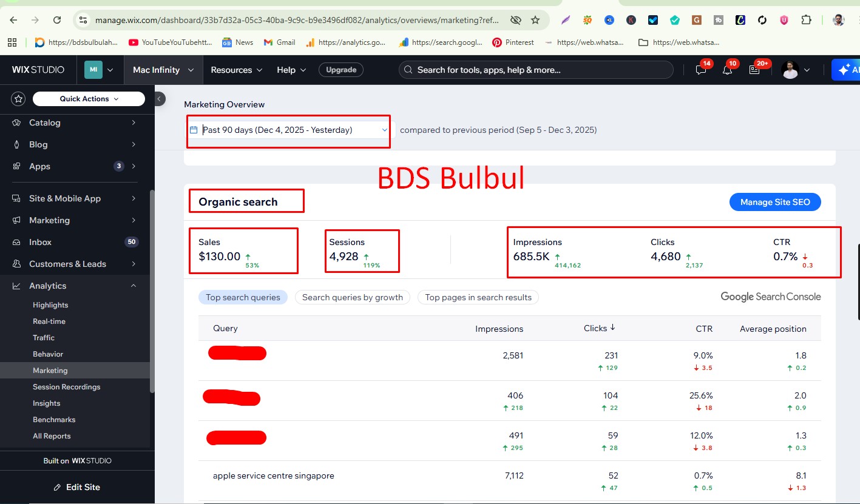The image size is (860, 504).
Task: Switch to the Top pages in search results tab
Action: coord(478,297)
